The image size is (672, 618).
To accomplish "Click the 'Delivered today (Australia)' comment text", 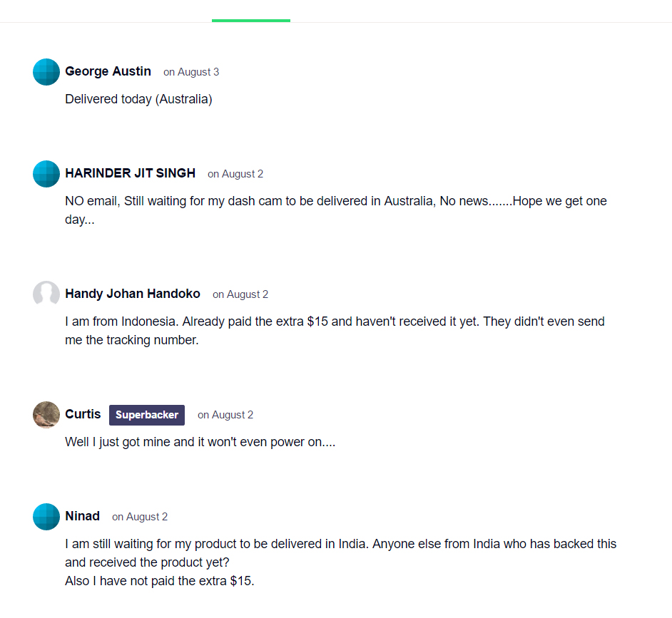I will click(139, 99).
